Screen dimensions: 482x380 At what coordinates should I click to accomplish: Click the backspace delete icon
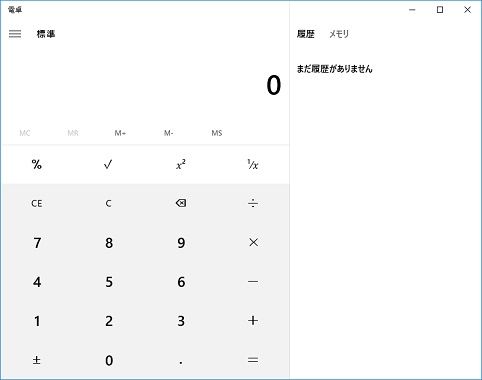(x=181, y=203)
